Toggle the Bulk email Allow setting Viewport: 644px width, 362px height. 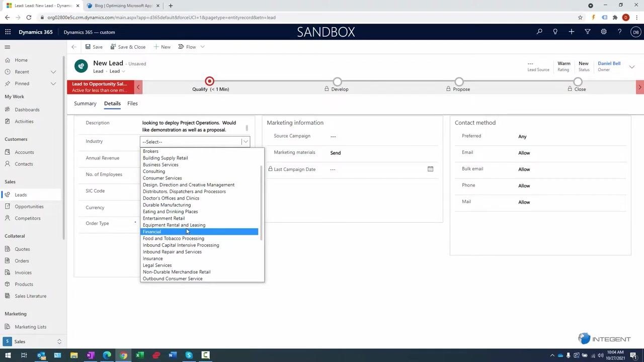click(x=524, y=169)
